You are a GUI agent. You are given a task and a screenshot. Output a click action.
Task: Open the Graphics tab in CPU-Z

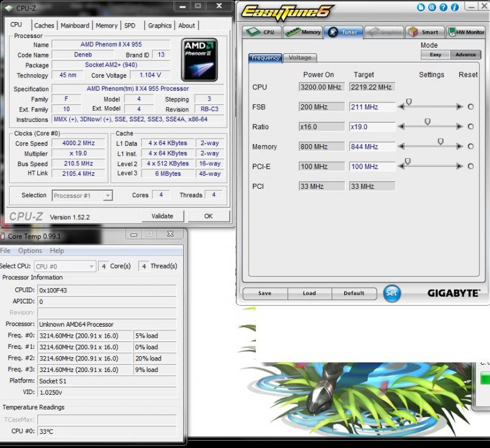(x=160, y=26)
